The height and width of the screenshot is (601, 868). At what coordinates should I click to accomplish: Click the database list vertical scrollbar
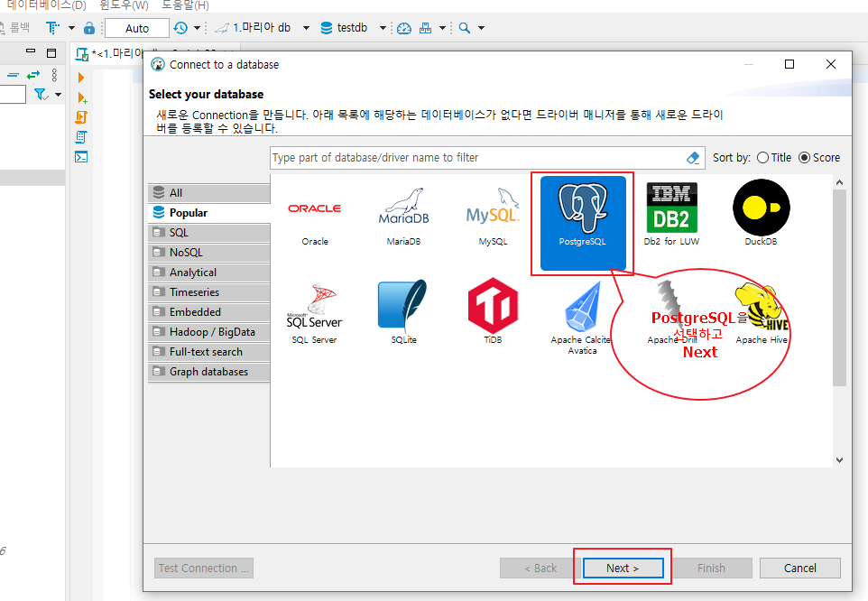click(839, 288)
